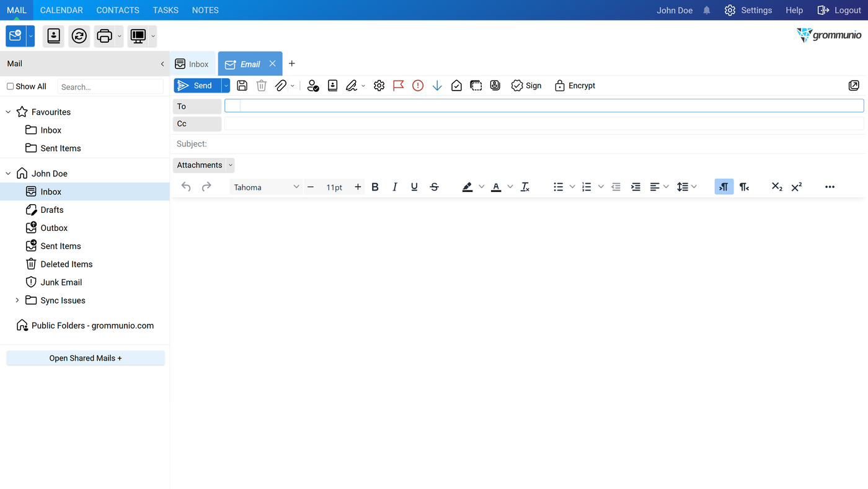868x489 pixels.
Task: Expand the Sync Issues folder
Action: click(17, 300)
